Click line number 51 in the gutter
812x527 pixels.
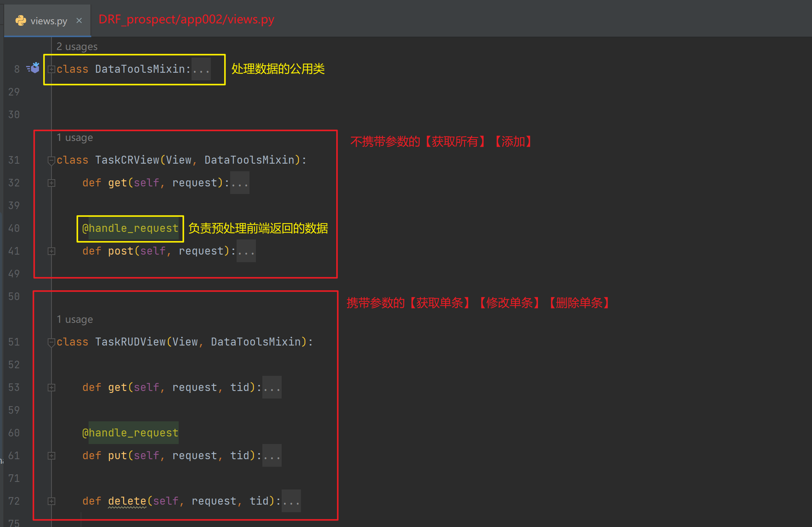(x=14, y=342)
